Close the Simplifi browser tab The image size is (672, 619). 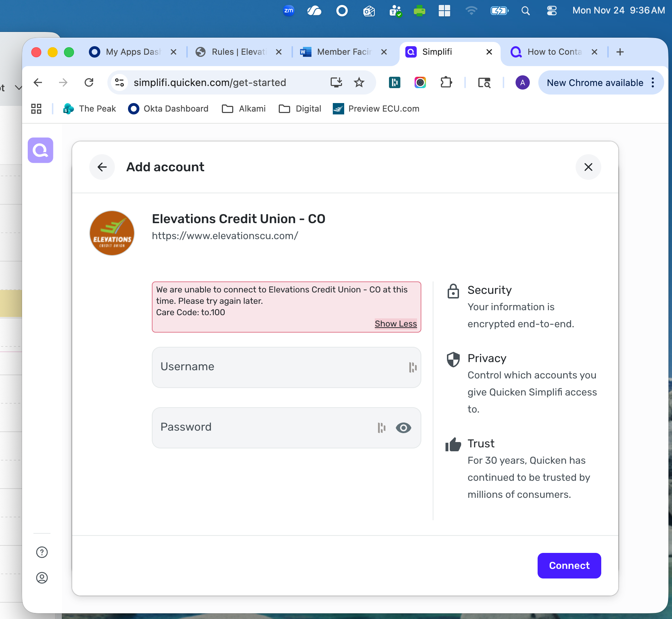pos(489,52)
